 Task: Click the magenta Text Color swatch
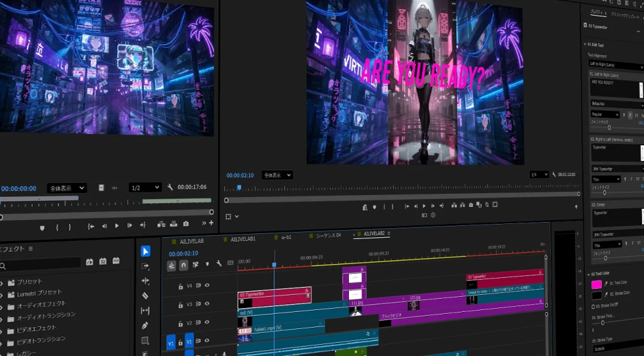point(596,284)
